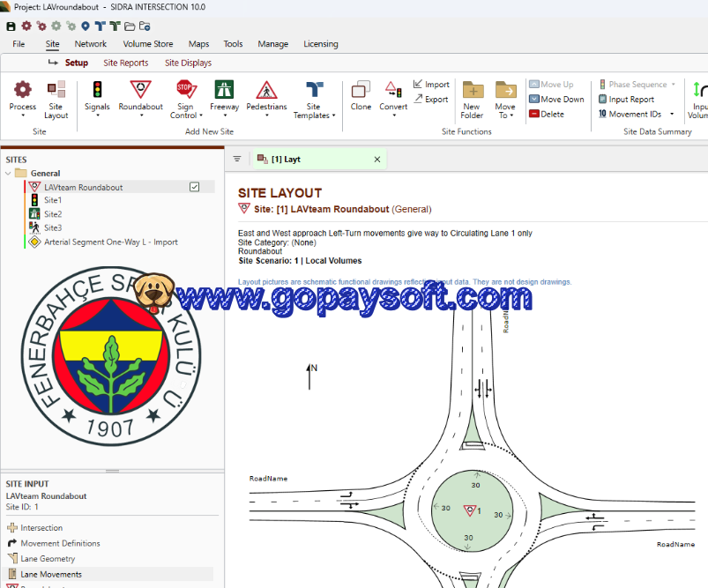The height and width of the screenshot is (588, 708).
Task: Click the Freeway site icon
Action: click(224, 90)
